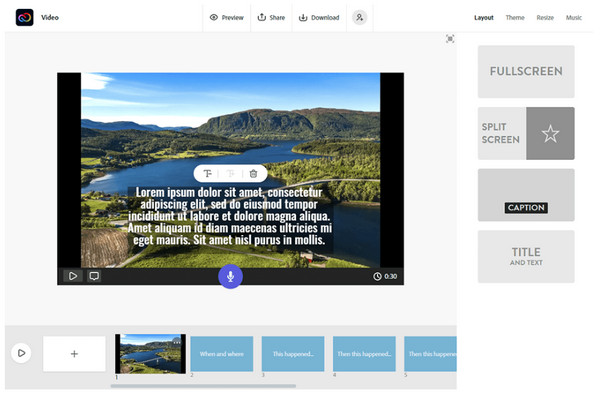Click the fit-to-screen icon above the preview

pos(450,39)
